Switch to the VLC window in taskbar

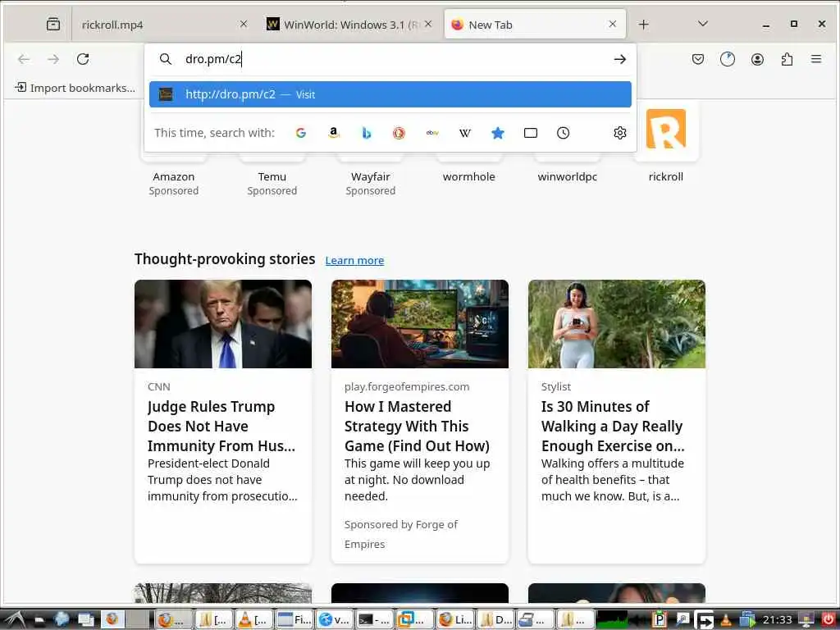pyautogui.click(x=253, y=620)
